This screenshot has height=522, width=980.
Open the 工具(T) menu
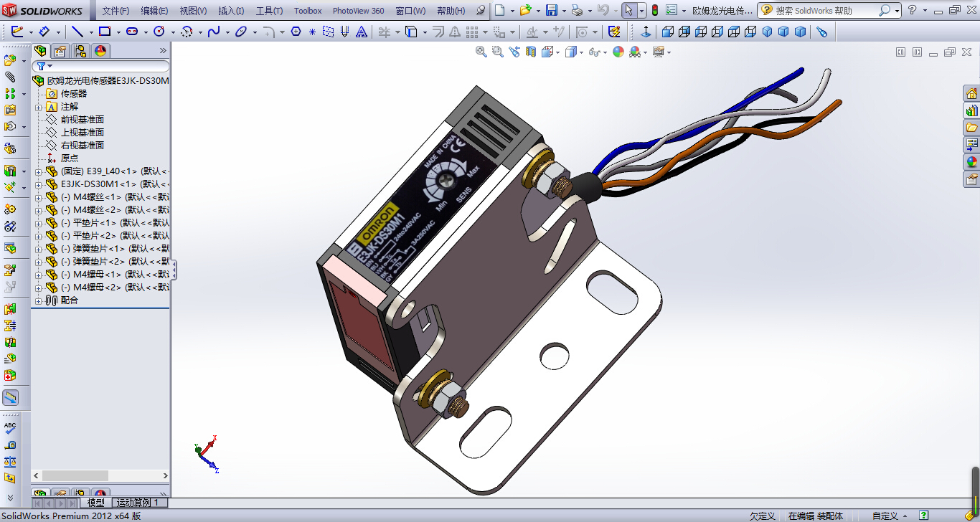269,11
